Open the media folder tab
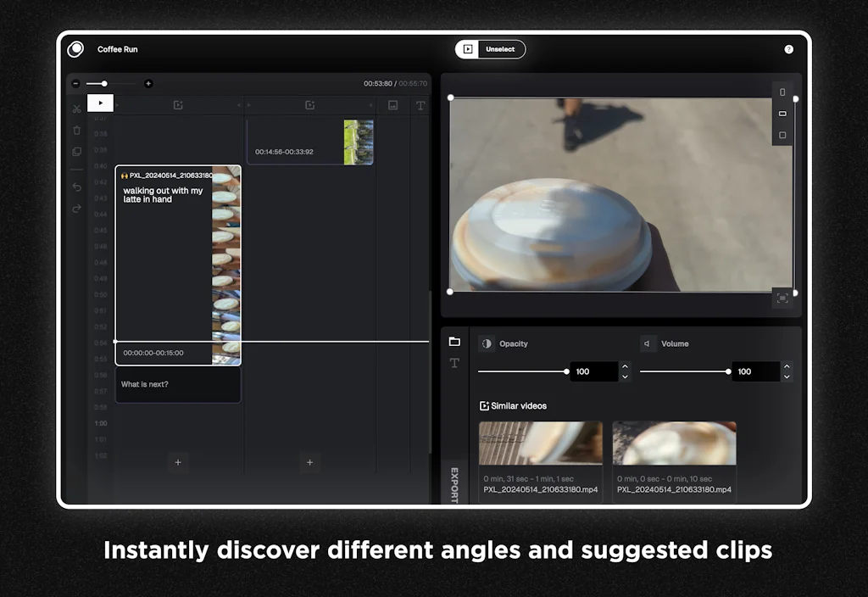Image resolution: width=868 pixels, height=597 pixels. 454,341
